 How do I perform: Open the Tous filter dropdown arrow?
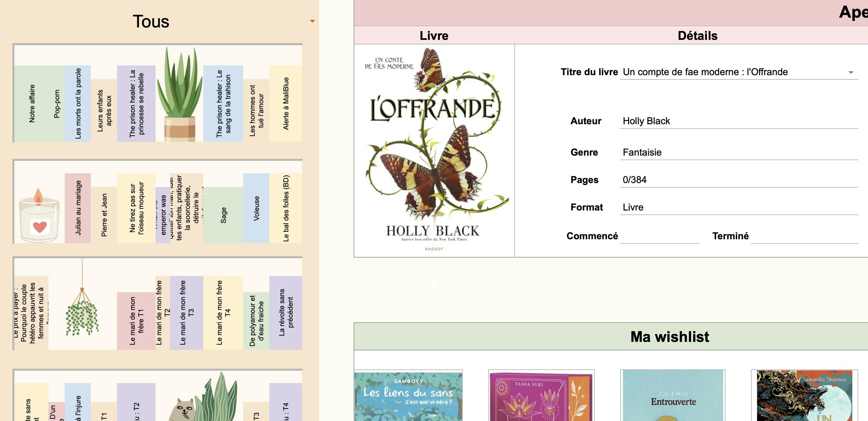(312, 21)
